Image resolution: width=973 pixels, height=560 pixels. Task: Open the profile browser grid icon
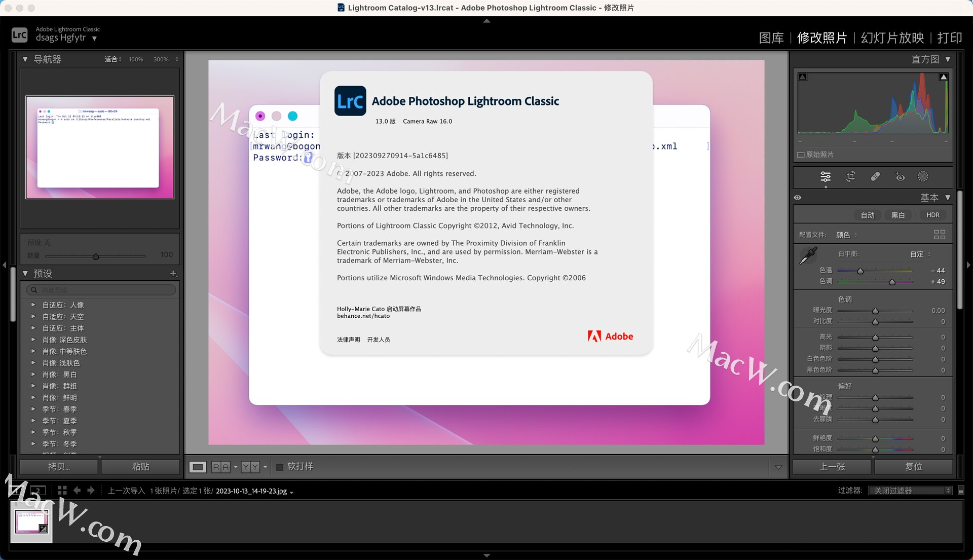(940, 235)
